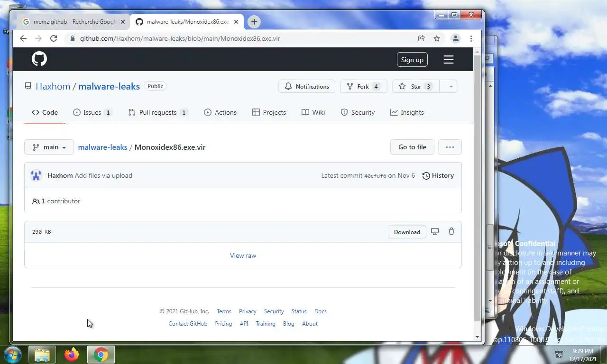This screenshot has height=364, width=607.
Task: Open the Haxhom owner link in header
Action: coord(53,86)
